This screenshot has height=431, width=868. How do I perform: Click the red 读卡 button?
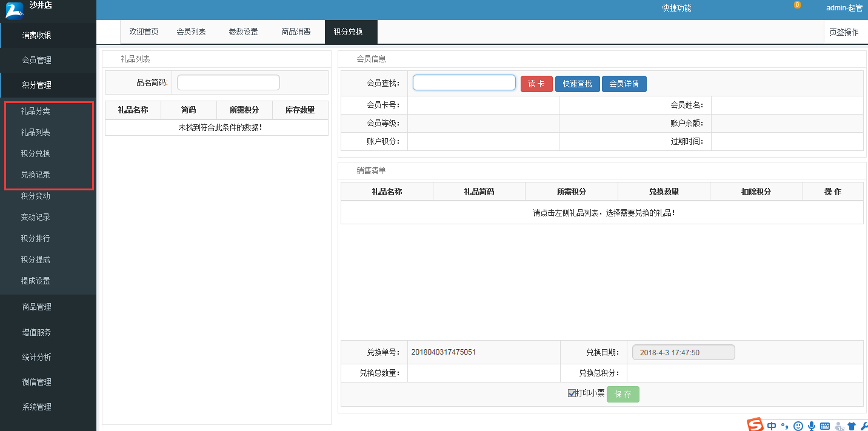[536, 84]
